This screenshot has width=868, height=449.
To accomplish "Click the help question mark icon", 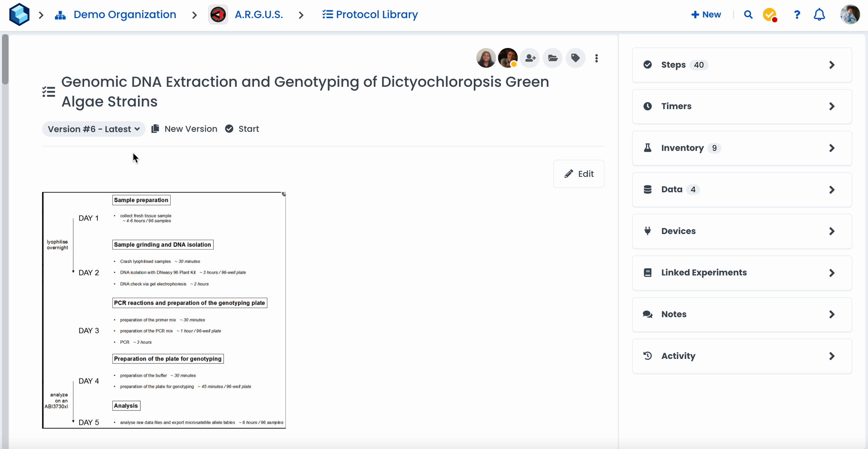I will click(797, 14).
